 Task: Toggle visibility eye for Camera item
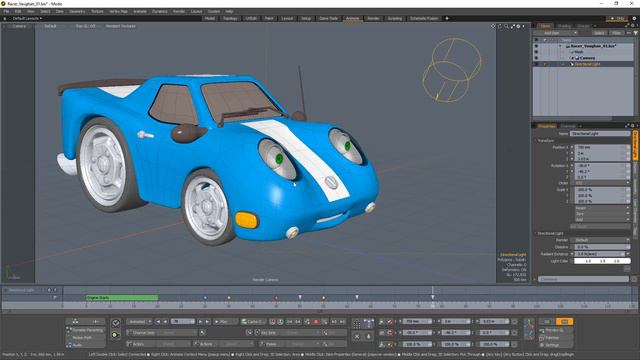tap(536, 58)
